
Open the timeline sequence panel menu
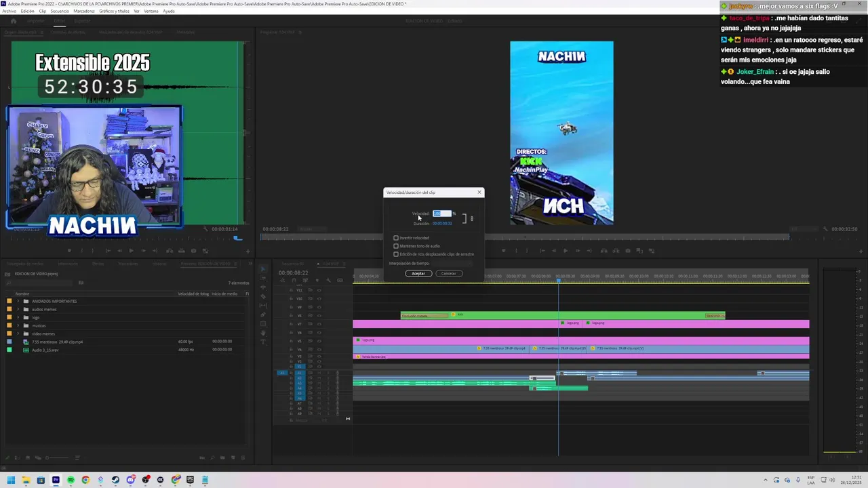pyautogui.click(x=344, y=264)
